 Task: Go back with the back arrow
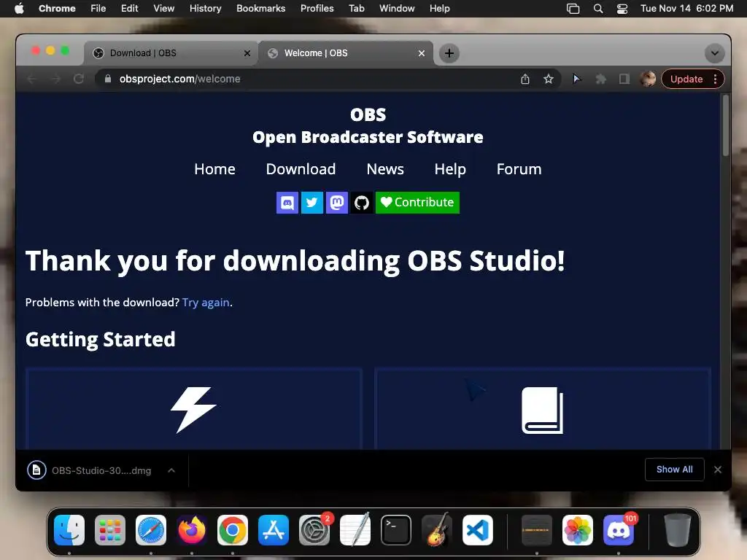(x=32, y=79)
